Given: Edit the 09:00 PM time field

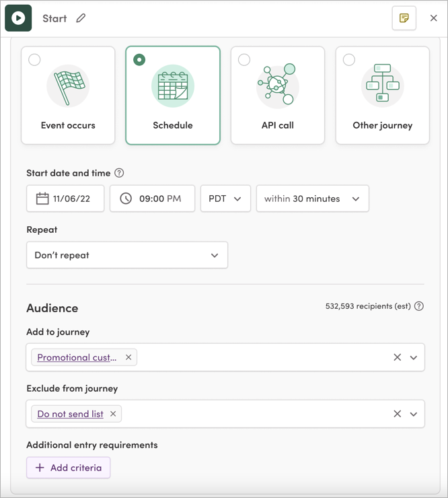Looking at the screenshot, I should [x=153, y=199].
